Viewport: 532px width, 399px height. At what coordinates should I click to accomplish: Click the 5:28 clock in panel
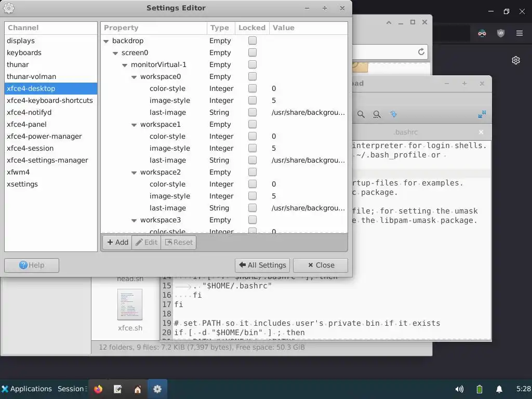523,389
